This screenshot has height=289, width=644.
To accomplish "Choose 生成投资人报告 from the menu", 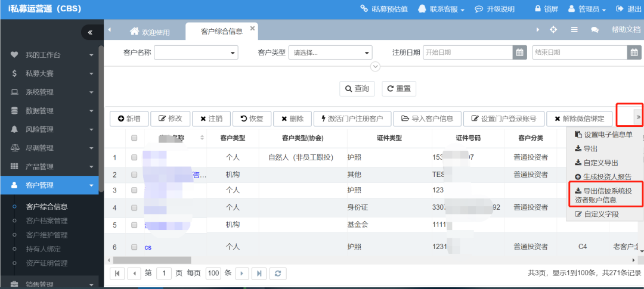I will pos(603,176).
